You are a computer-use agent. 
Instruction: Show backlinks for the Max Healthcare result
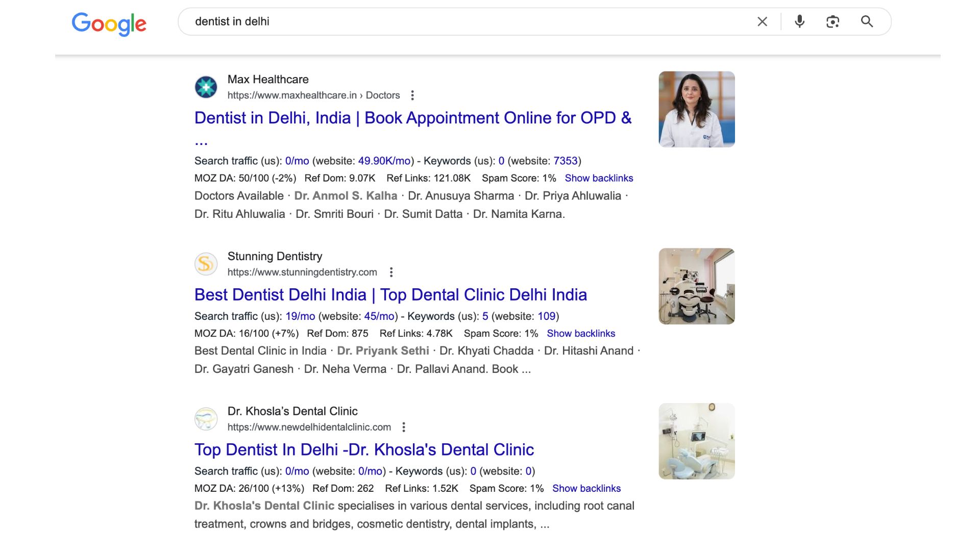coord(599,178)
